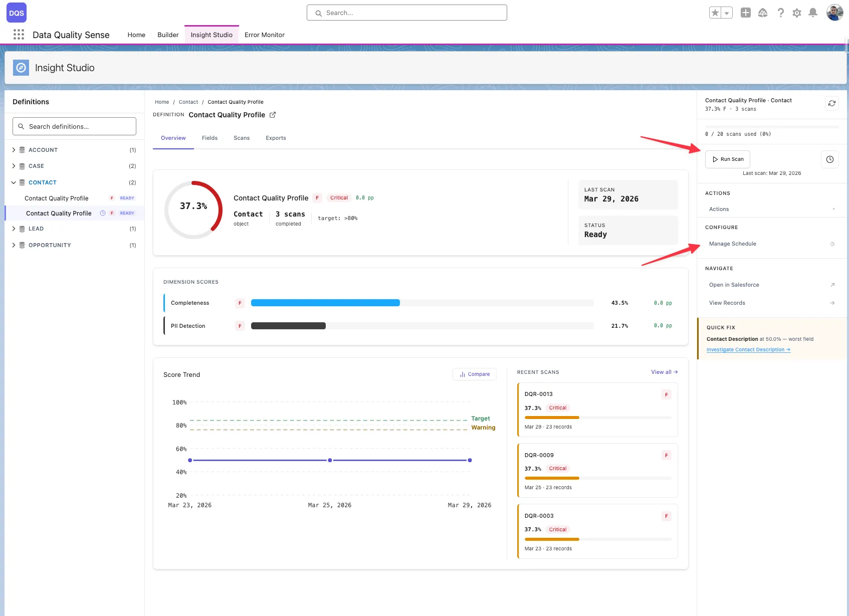Click the refresh icon in right panel
Viewport: 849px width, 616px height.
(831, 103)
